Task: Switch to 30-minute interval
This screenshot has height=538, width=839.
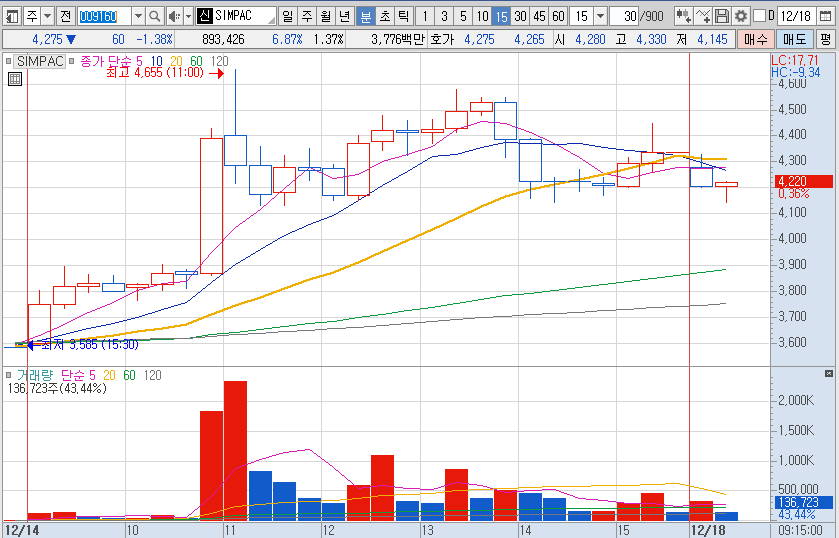Action: (520, 16)
